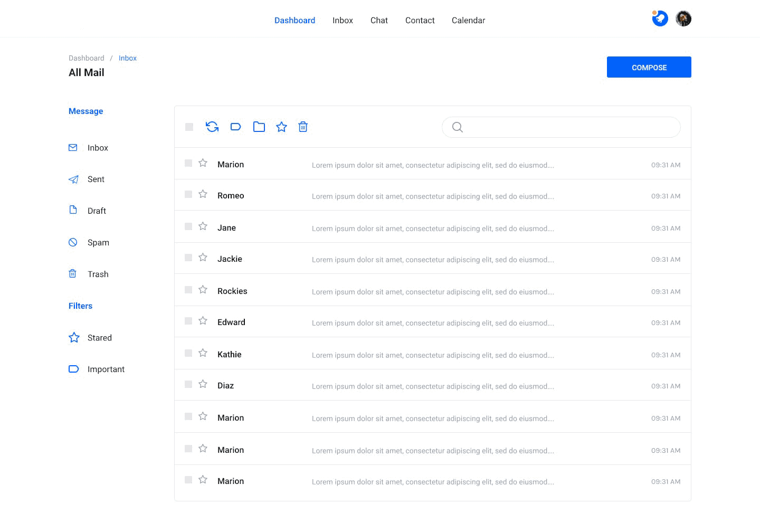
Task: Check Kathie's email checkbox
Action: 188,353
